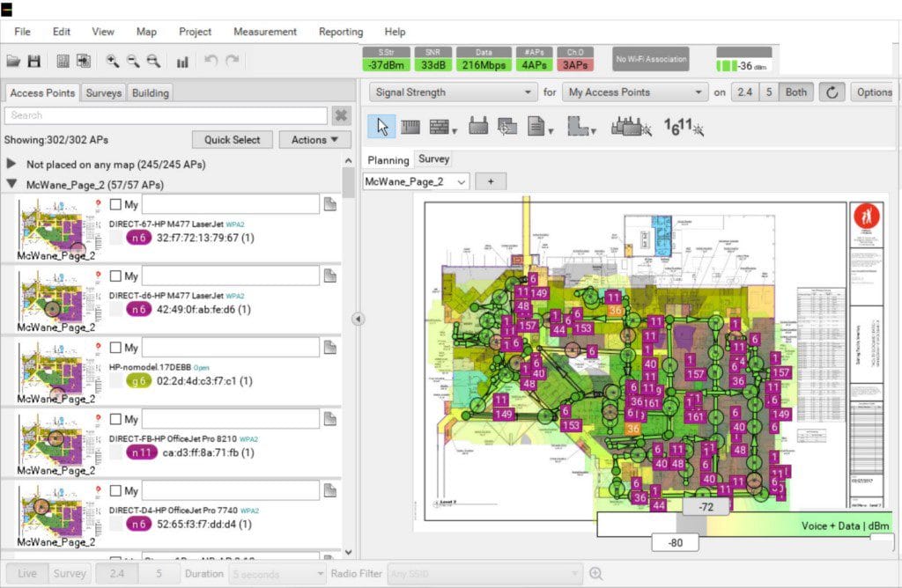This screenshot has height=588, width=902.
Task: Toggle the 2.4 band next to Both
Action: click(745, 92)
